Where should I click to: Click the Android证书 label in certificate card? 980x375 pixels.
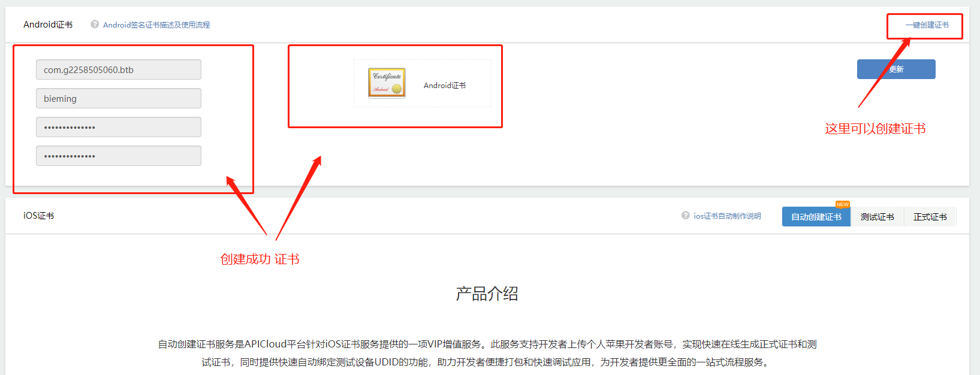coord(445,86)
